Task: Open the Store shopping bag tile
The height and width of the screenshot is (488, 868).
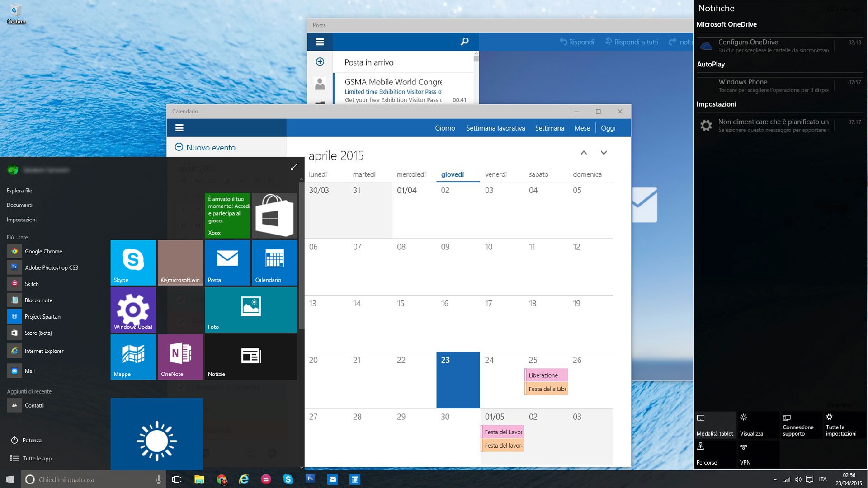Action: (274, 216)
